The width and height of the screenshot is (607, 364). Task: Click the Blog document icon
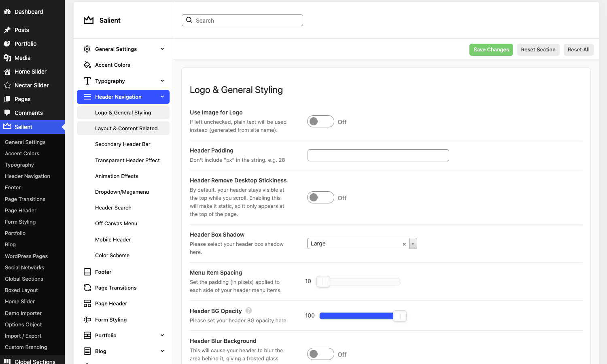point(87,351)
